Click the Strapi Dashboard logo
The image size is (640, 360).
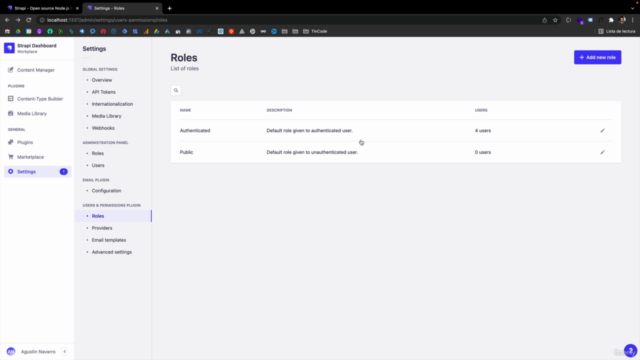[x=9, y=48]
